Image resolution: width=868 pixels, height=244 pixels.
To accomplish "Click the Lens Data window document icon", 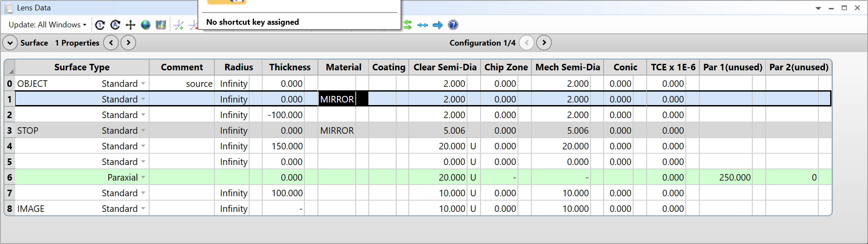I will tap(9, 8).
